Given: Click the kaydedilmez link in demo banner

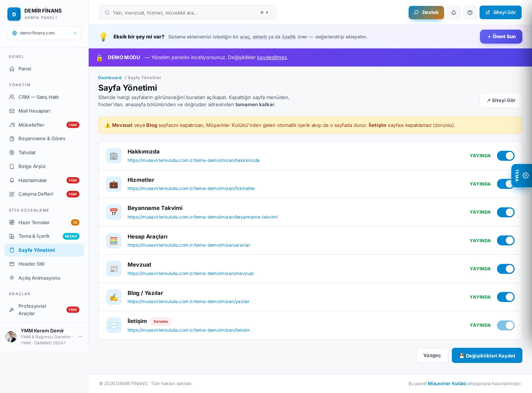Looking at the screenshot, I should click(272, 57).
